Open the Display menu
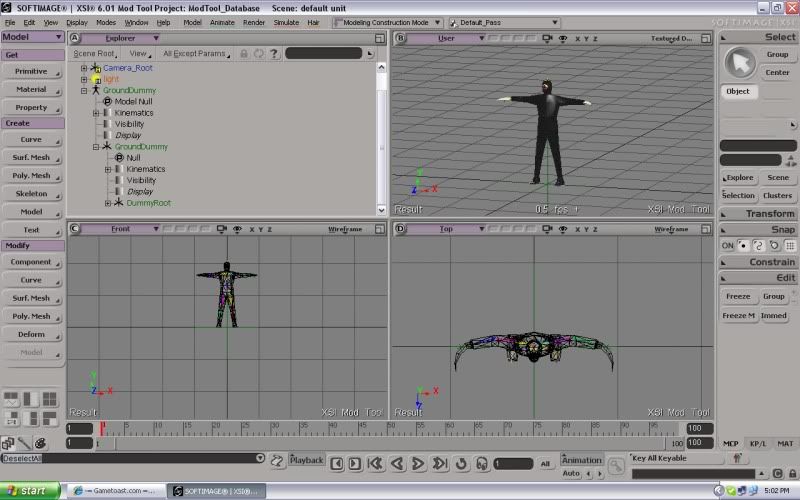800x500 pixels. click(77, 22)
